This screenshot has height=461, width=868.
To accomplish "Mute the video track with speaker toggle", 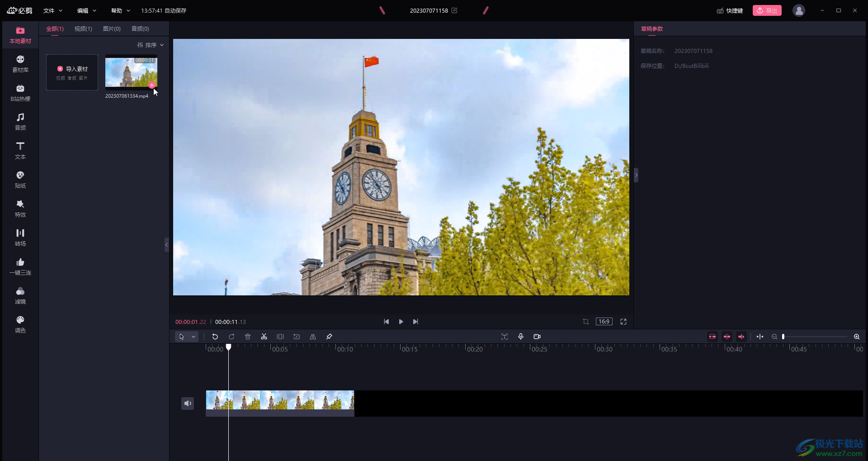I will click(188, 403).
